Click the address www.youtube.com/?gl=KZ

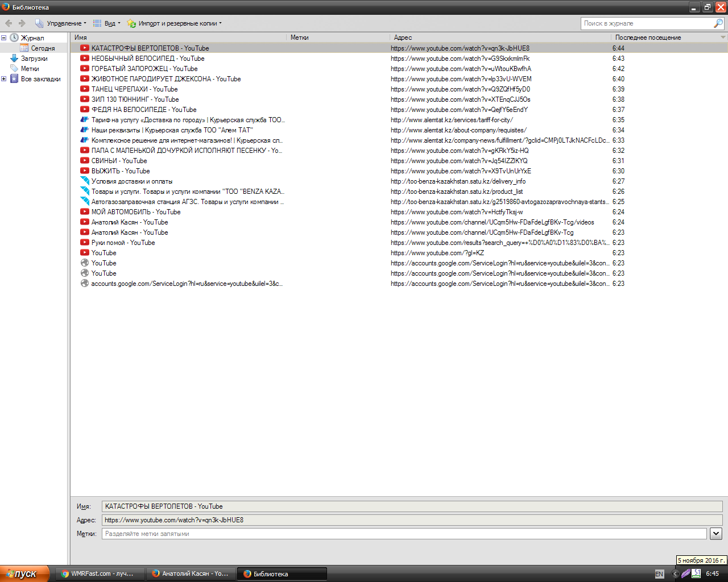tap(437, 253)
